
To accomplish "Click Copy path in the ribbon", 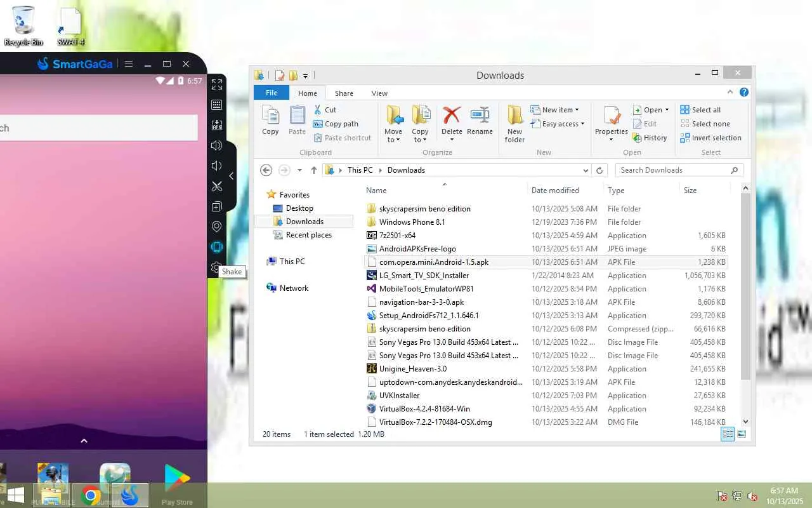I will (336, 124).
